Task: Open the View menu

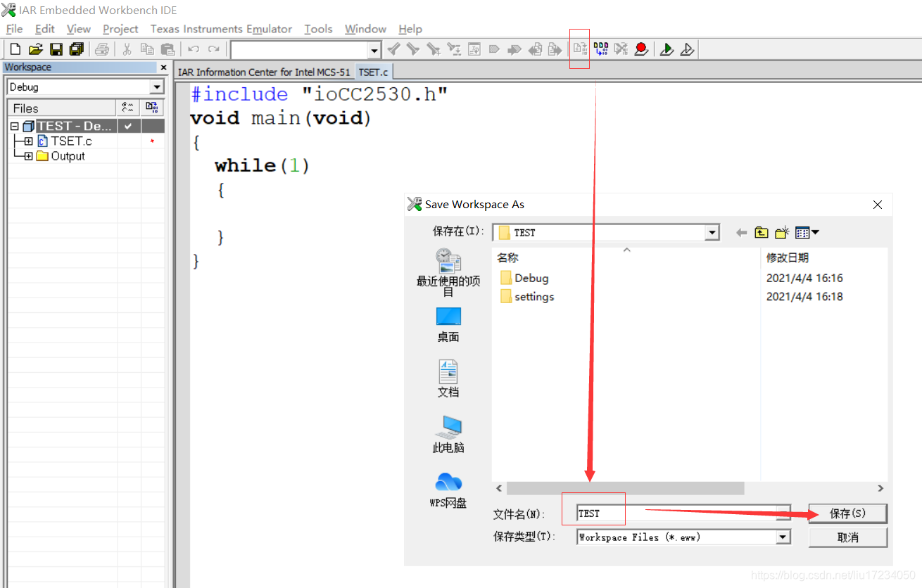Action: pos(79,29)
